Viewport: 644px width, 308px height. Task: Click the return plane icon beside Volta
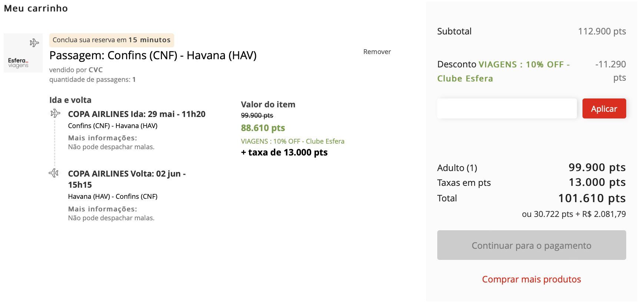click(x=54, y=173)
